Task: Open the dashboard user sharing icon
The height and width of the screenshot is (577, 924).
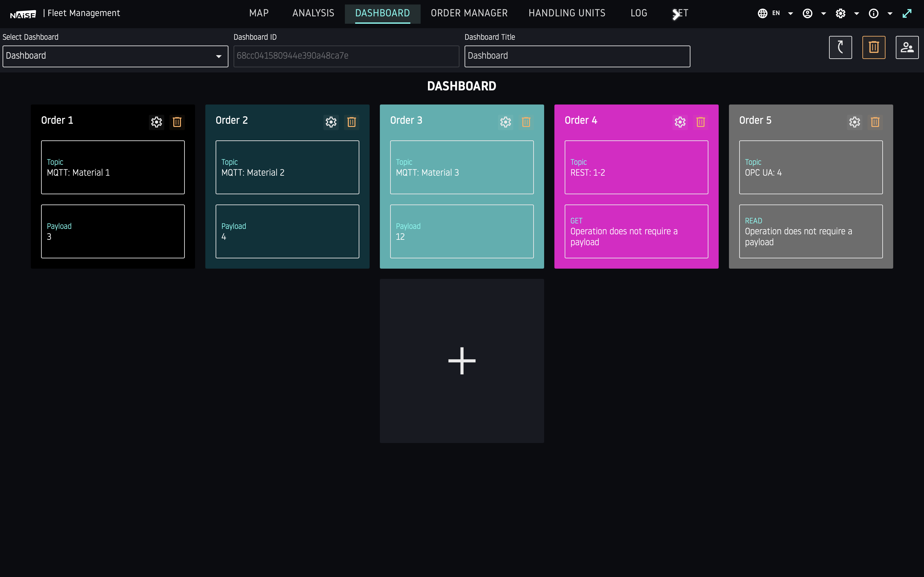Action: click(907, 47)
